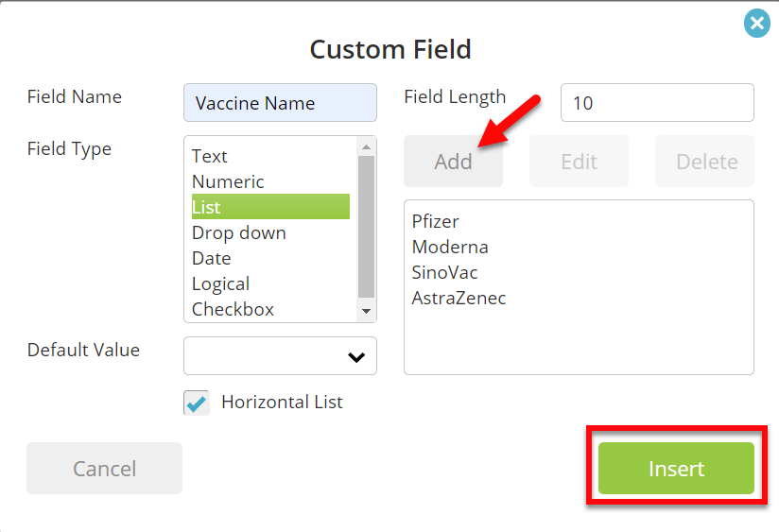Image resolution: width=779 pixels, height=532 pixels.
Task: Click the Insert button
Action: [x=676, y=469]
